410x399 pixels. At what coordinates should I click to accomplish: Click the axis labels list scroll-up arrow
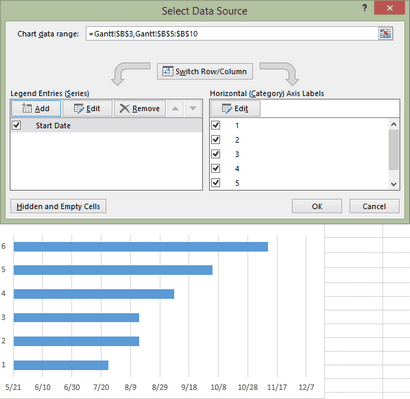click(394, 124)
